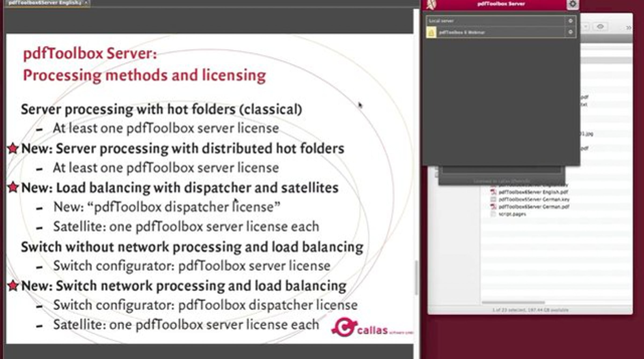
Task: Select the pdfToolbox 6 Webinar warning icon
Action: pyautogui.click(x=431, y=32)
